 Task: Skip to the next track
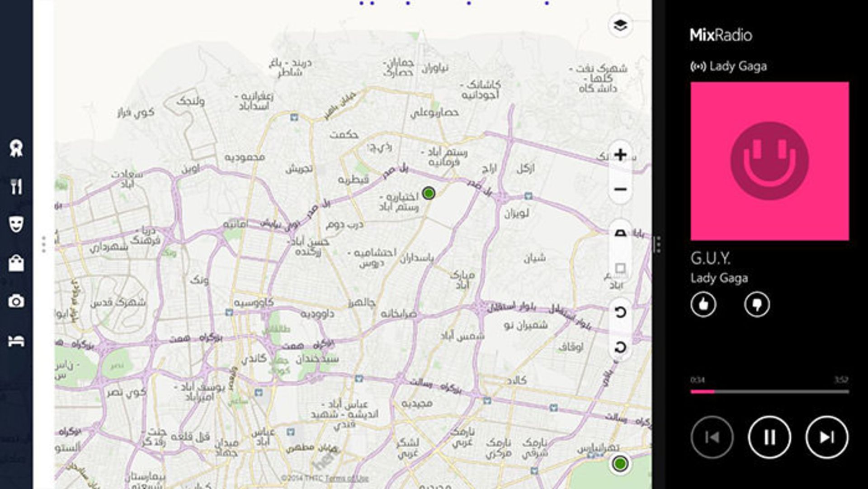826,437
